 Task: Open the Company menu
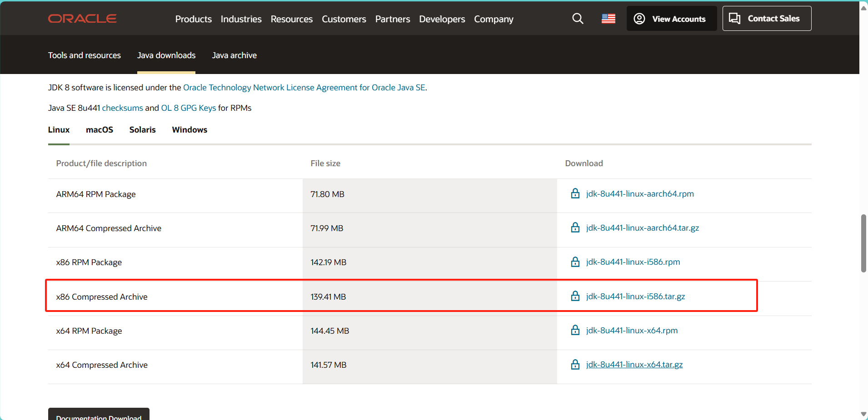(x=494, y=19)
